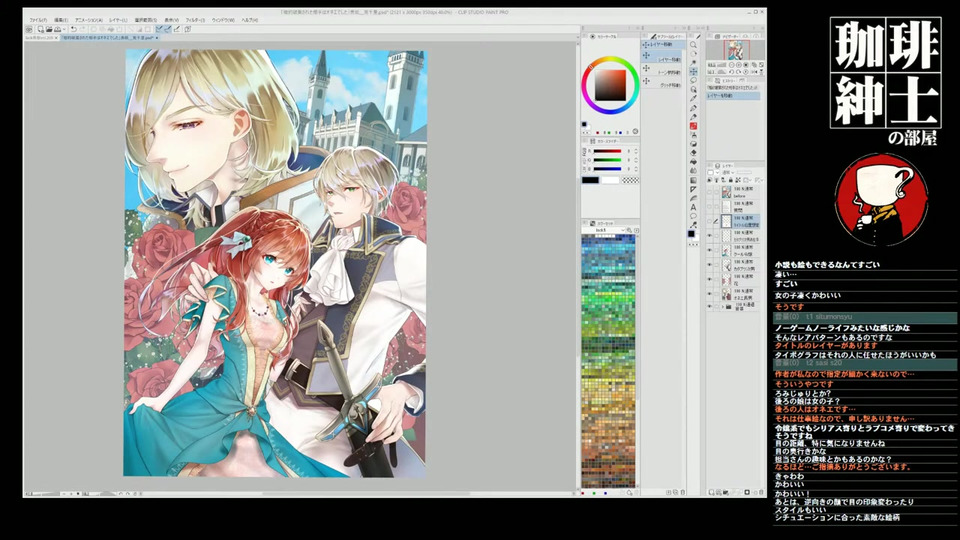
Task: Choose the グリッド移動 sub tool
Action: pyautogui.click(x=661, y=81)
